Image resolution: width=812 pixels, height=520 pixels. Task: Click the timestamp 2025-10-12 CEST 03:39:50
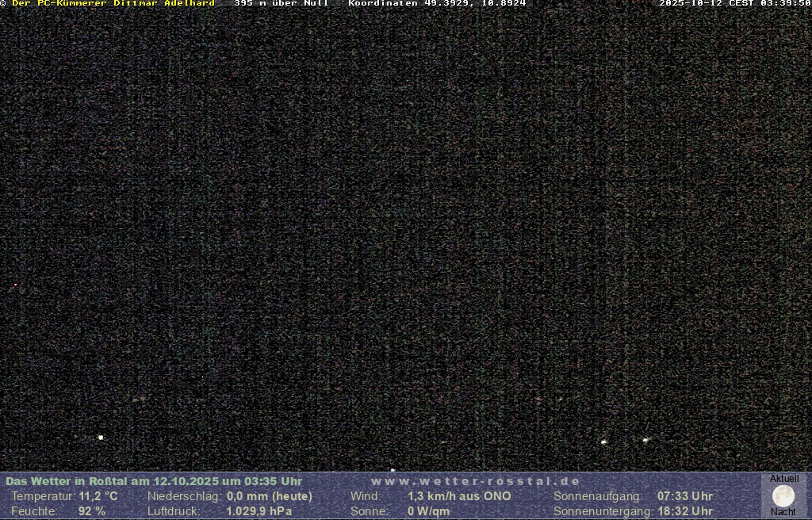734,4
